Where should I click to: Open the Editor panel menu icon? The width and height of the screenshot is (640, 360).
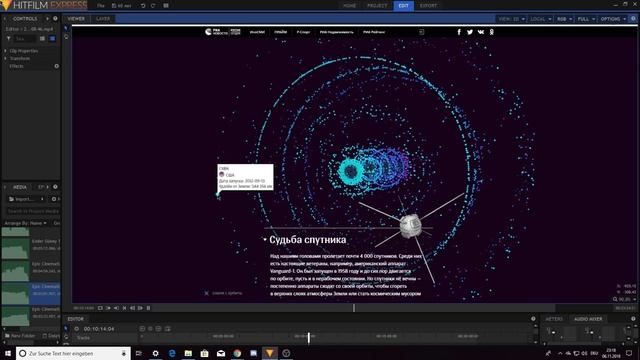[x=533, y=319]
